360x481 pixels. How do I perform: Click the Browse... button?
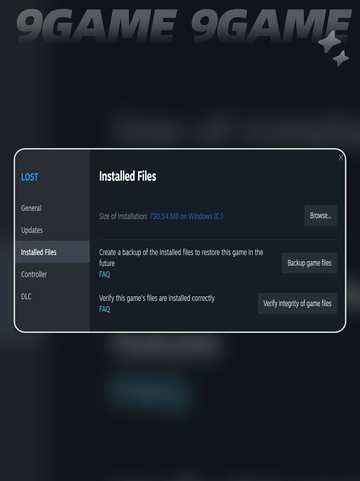pos(320,216)
